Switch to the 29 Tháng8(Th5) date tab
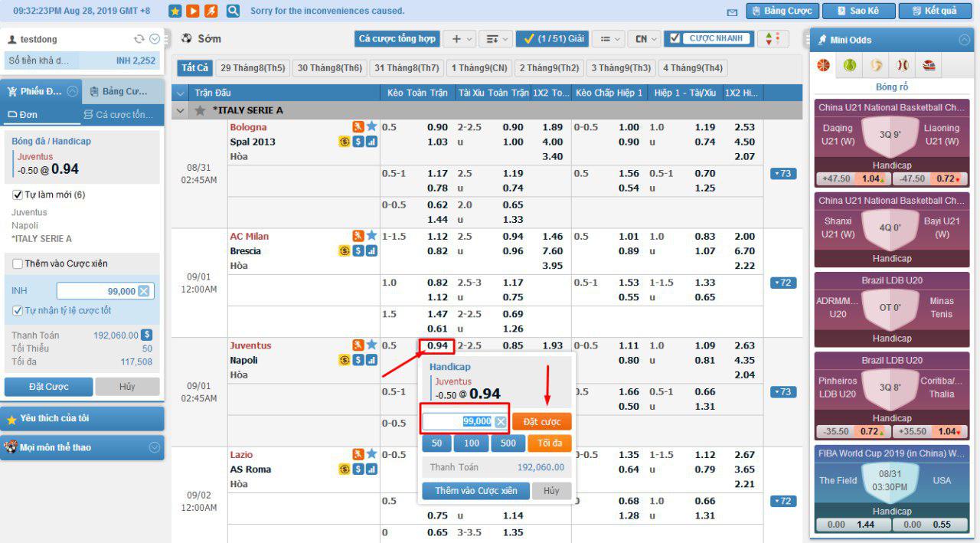The image size is (980, 543). click(x=253, y=68)
